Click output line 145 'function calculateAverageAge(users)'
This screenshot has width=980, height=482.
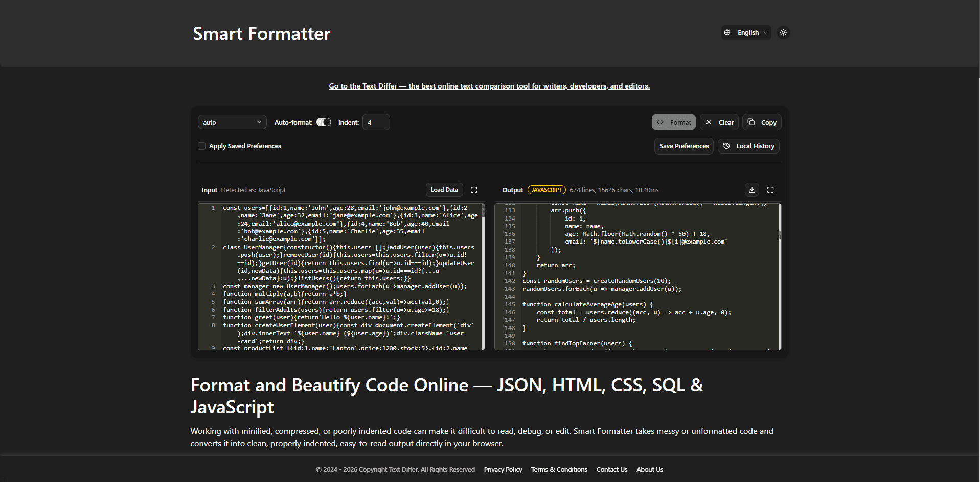[588, 304]
